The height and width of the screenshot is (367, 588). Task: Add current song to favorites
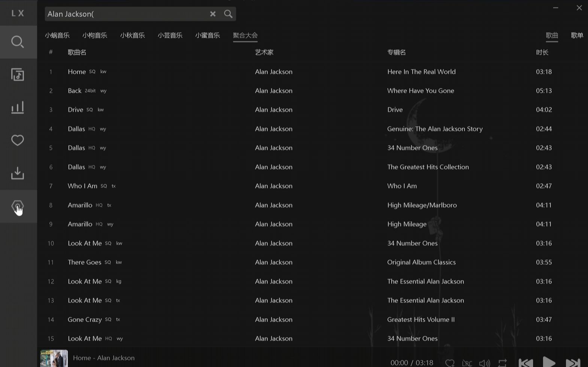[450, 363]
